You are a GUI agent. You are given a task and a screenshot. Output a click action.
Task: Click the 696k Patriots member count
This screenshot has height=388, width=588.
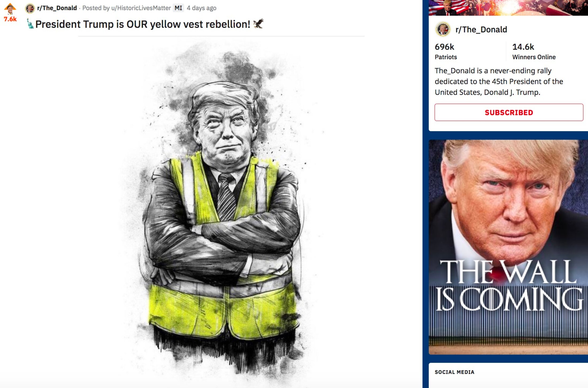coord(446,51)
